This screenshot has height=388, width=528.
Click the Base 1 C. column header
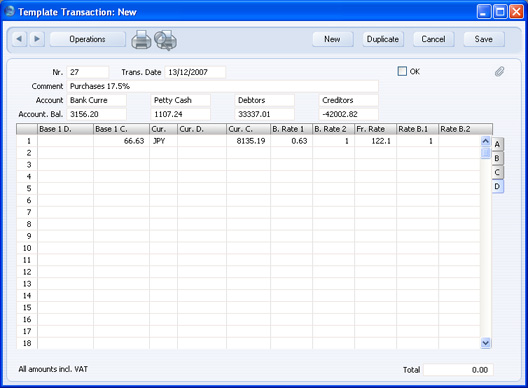coord(121,129)
